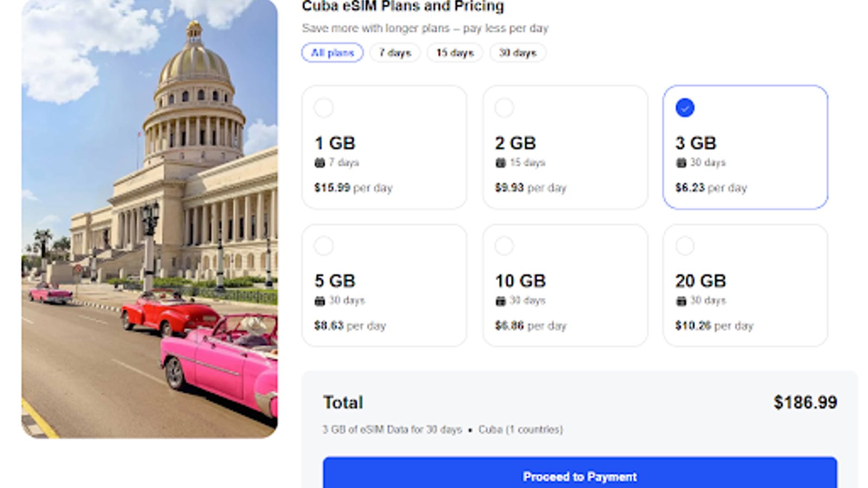Viewport: 868px width, 488px height.
Task: Click the $6.86 per day 10 GB card
Action: 565,286
